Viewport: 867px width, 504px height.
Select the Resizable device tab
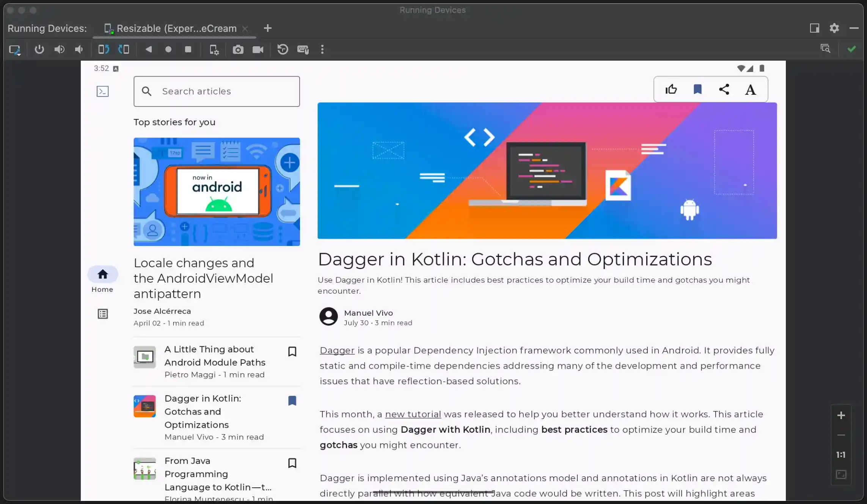pos(176,28)
